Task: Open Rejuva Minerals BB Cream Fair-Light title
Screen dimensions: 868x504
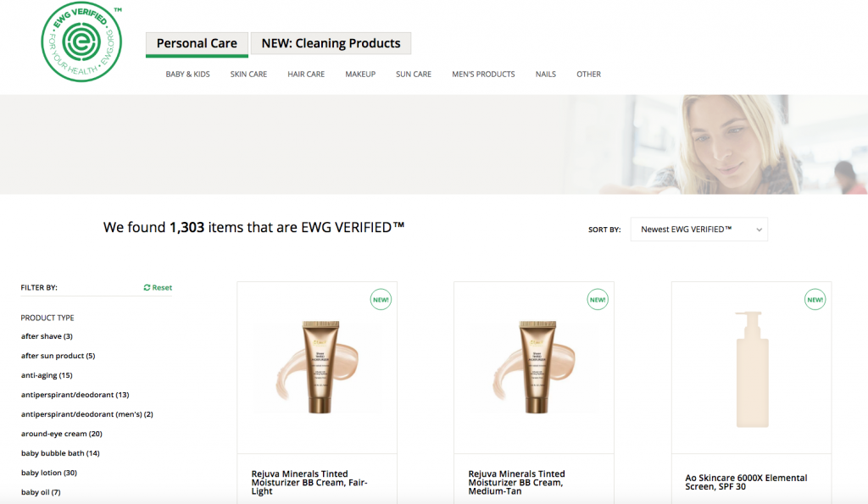Action: pyautogui.click(x=309, y=483)
